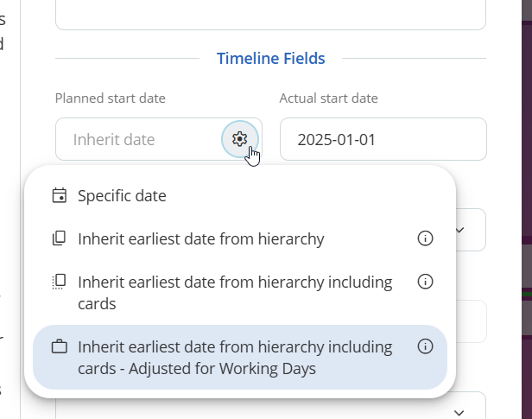
Task: Expand dropdown chevron right of the menu
Action: point(459,230)
